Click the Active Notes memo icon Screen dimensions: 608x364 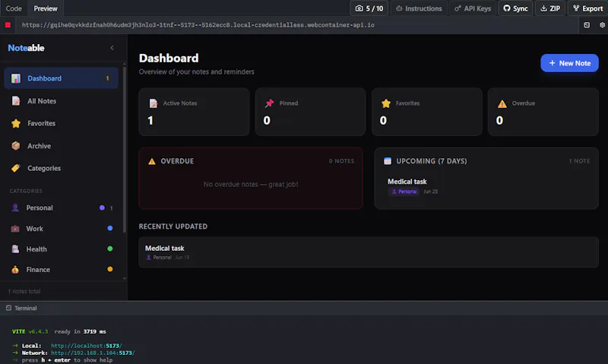coord(154,103)
